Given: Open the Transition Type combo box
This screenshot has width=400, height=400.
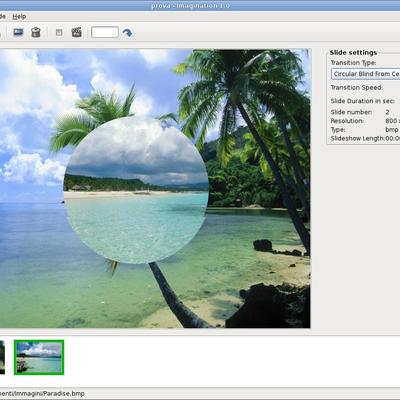Looking at the screenshot, I should (x=366, y=74).
